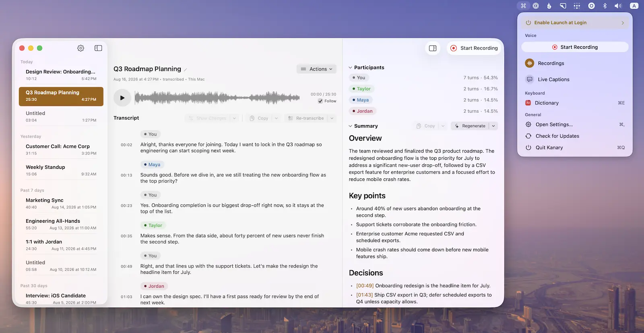
Task: Click the angled menu bar icon
Action: 563,6
